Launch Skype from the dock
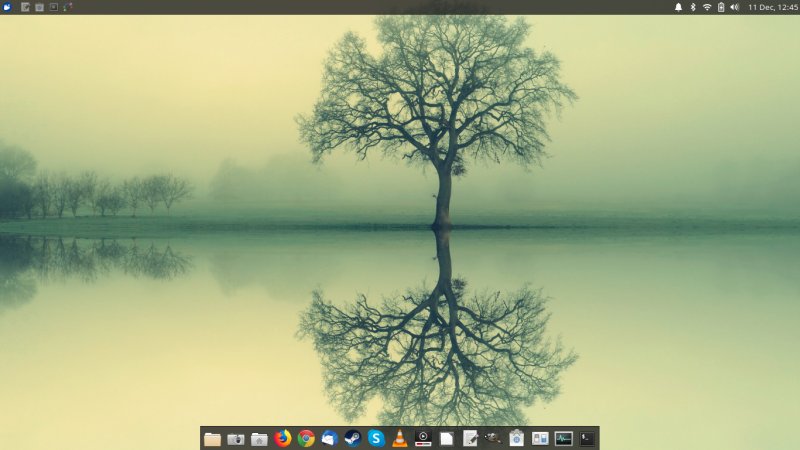Image resolution: width=800 pixels, height=450 pixels. pyautogui.click(x=376, y=438)
